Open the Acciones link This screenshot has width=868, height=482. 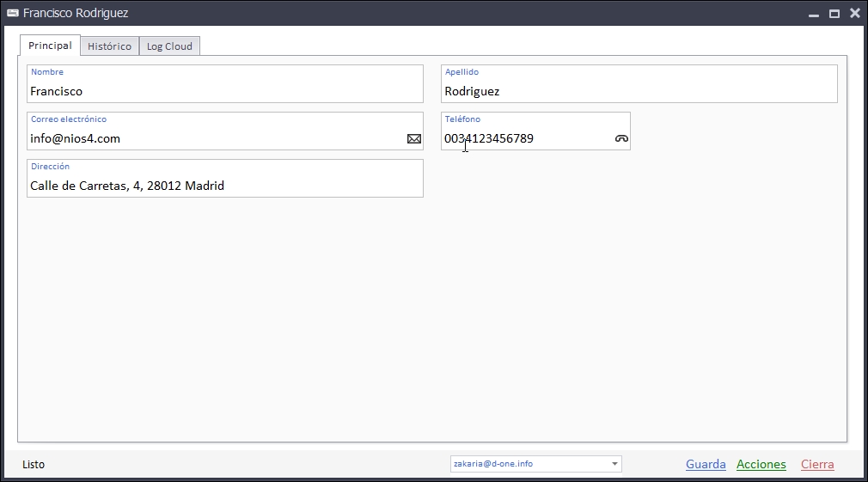click(x=761, y=464)
